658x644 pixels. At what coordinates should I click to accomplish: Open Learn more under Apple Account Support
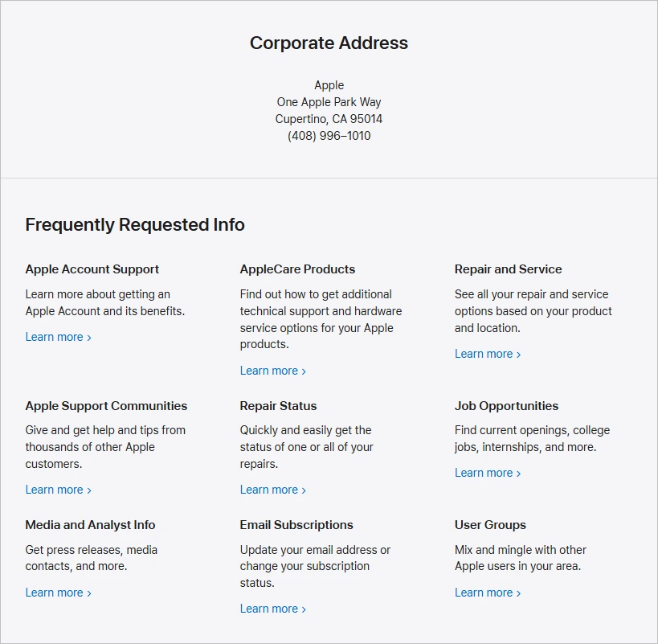click(59, 337)
